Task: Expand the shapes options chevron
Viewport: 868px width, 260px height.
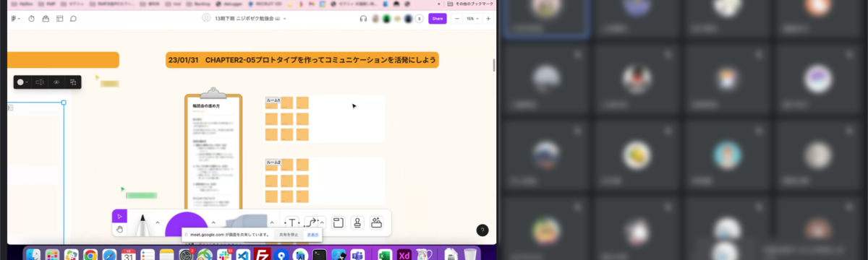Action: [x=272, y=222]
